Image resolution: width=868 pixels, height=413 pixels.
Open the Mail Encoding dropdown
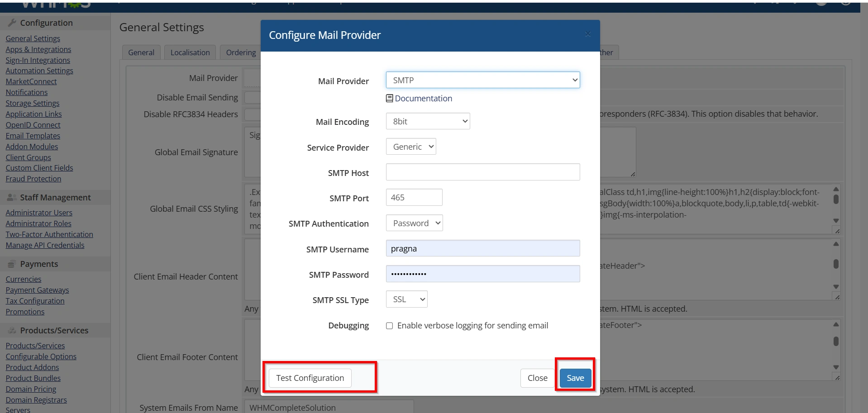point(428,121)
